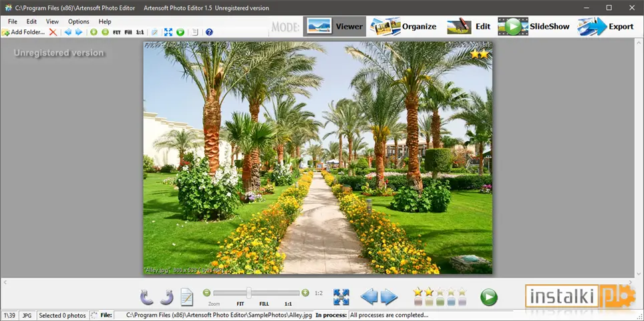Screen dimensions: 644x321
Task: Go to next photo using small toolbar right arrow
Action: (78, 32)
